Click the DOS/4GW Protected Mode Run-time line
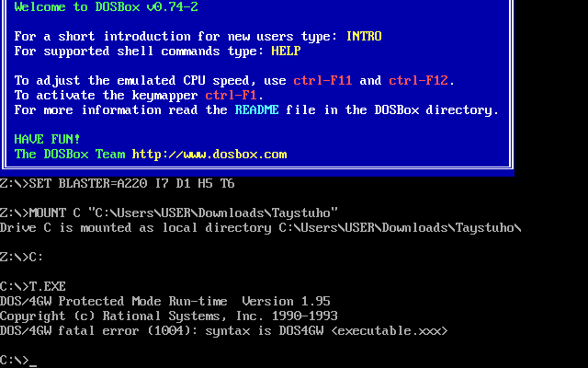Screen dimensions: 588x368 tap(165, 301)
